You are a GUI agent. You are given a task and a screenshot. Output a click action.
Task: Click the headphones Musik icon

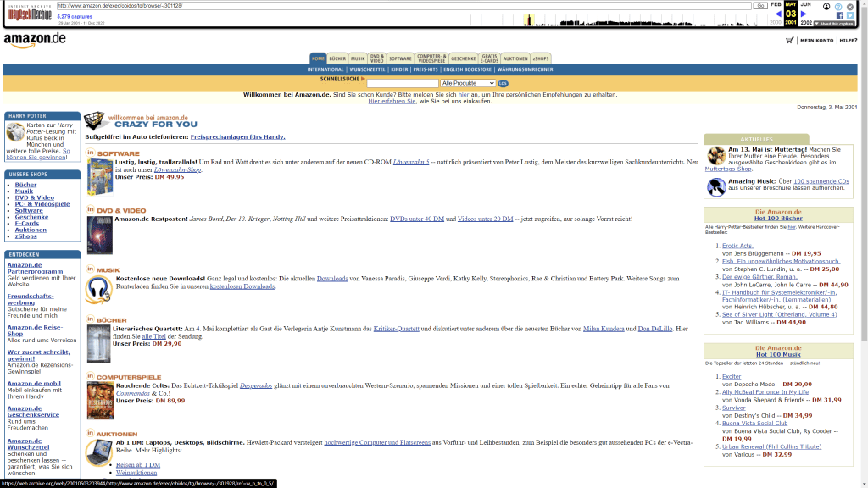tap(98, 290)
